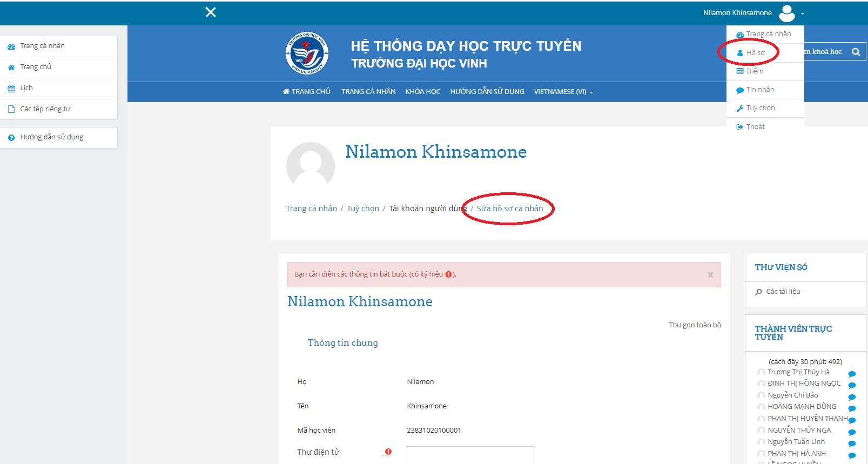Select Trang cá nhân in user dropdown
Viewport: 868px width, 464px height.
click(x=764, y=34)
